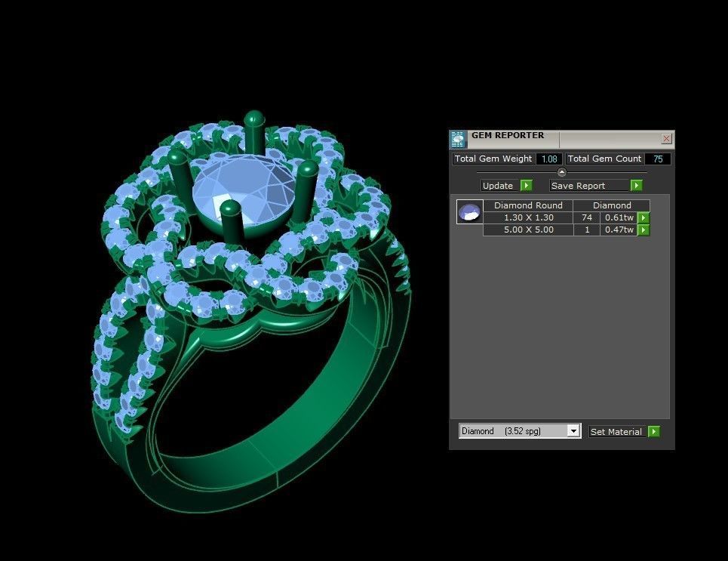
Task: Open the Diamond (3.52 spg) material dropdown
Action: click(520, 431)
